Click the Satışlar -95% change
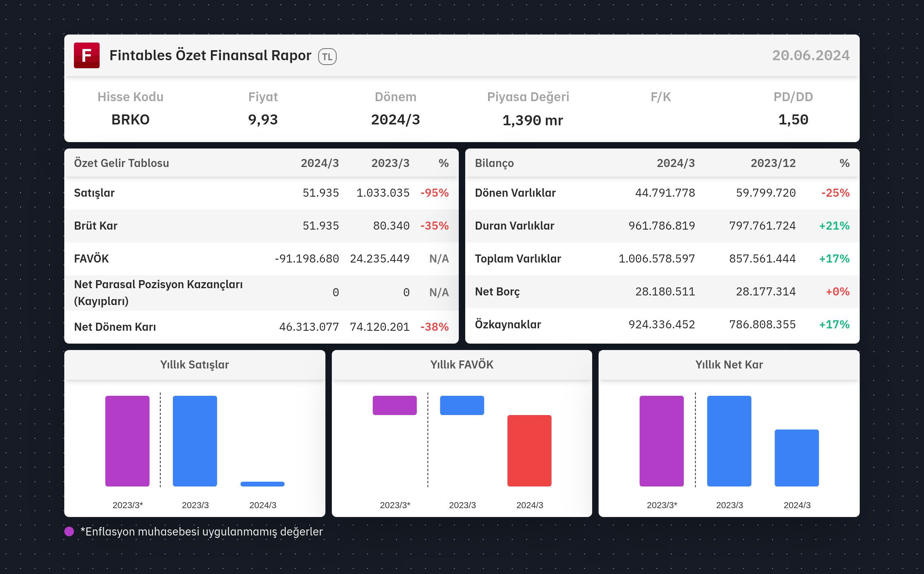The height and width of the screenshot is (574, 924). click(x=434, y=193)
